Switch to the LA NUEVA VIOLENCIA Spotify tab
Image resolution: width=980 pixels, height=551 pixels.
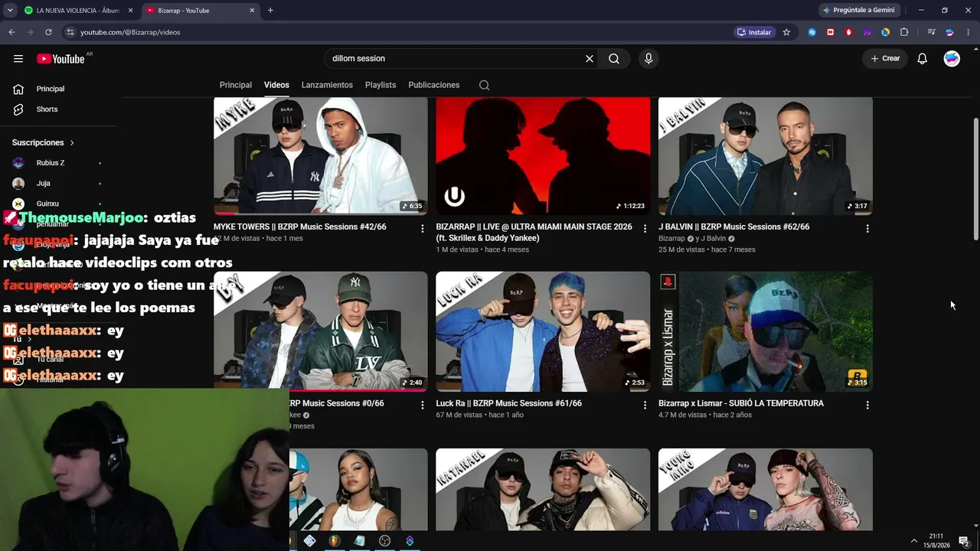(78, 11)
